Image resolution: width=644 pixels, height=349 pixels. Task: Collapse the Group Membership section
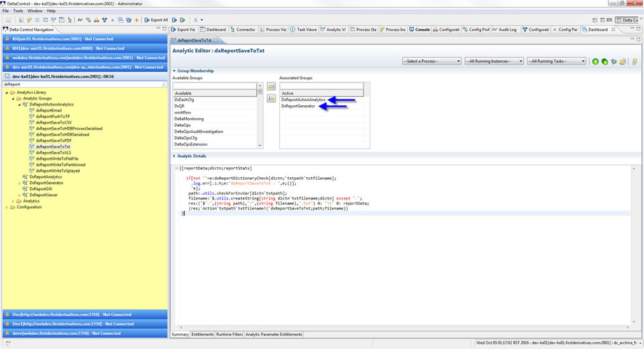click(174, 70)
